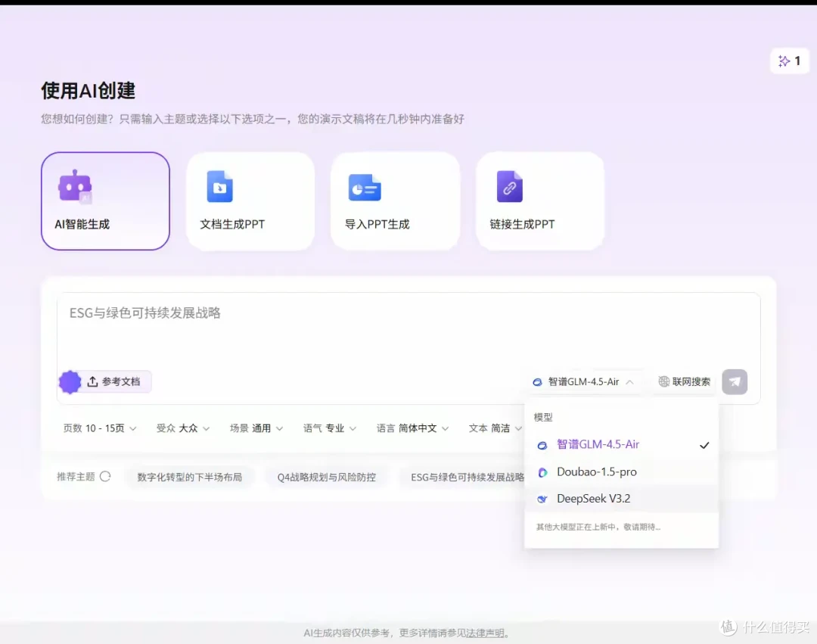Click the purple badge icon beside 参考文档
This screenshot has height=644, width=817.
click(70, 382)
